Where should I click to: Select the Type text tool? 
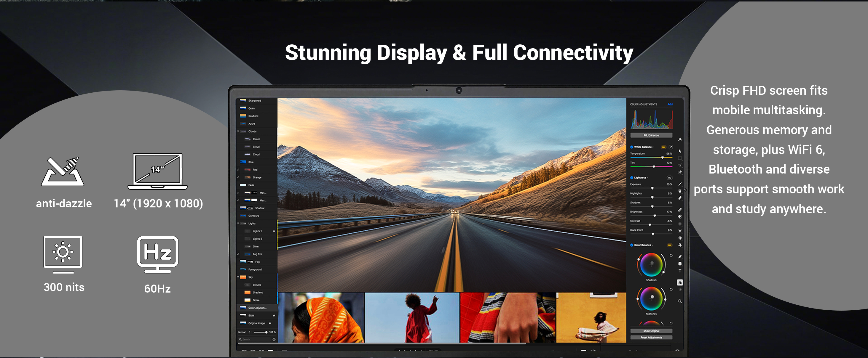coord(680,271)
